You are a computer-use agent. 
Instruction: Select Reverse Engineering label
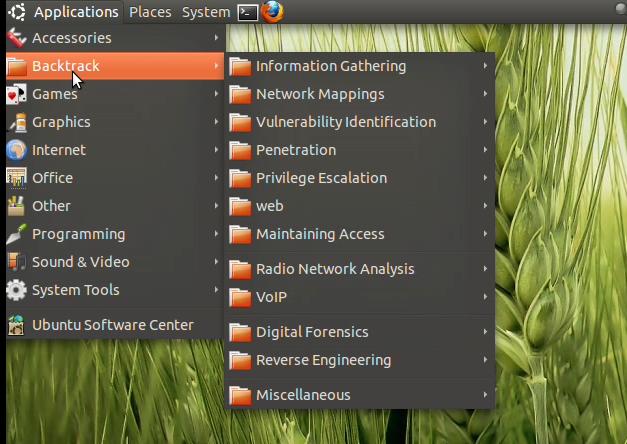(x=323, y=360)
